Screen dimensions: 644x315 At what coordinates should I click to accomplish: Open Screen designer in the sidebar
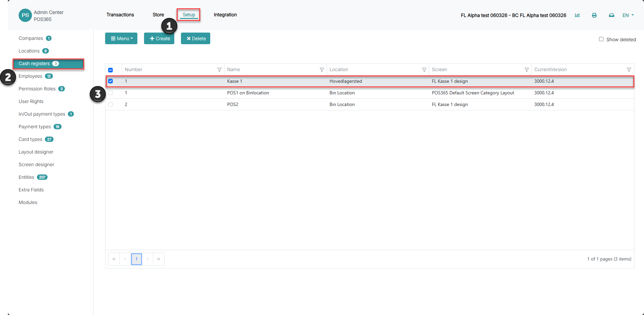[36, 164]
